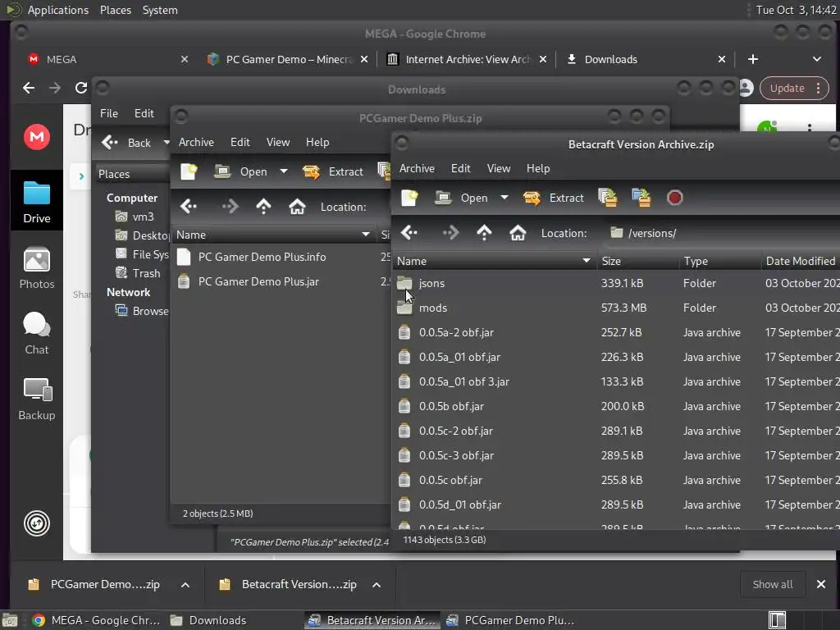Screen dimensions: 840x630
Task: Open the File menu in the Downloads window
Action: click(x=109, y=113)
